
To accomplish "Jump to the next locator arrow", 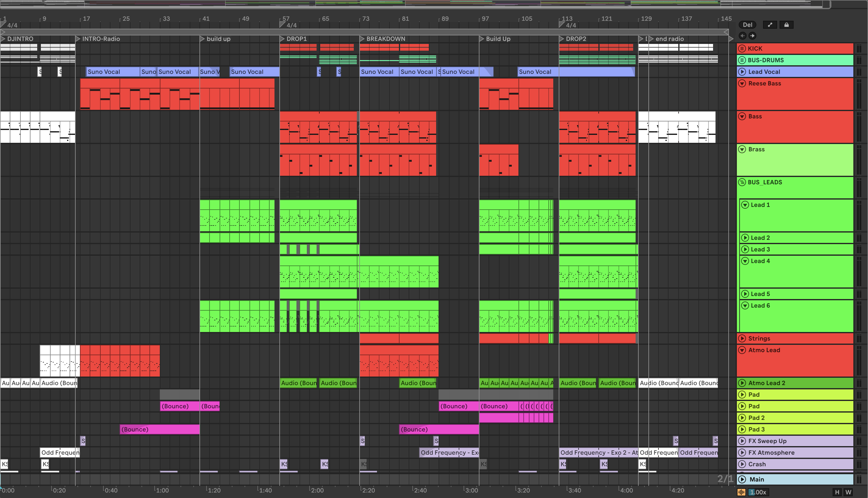I will 752,36.
